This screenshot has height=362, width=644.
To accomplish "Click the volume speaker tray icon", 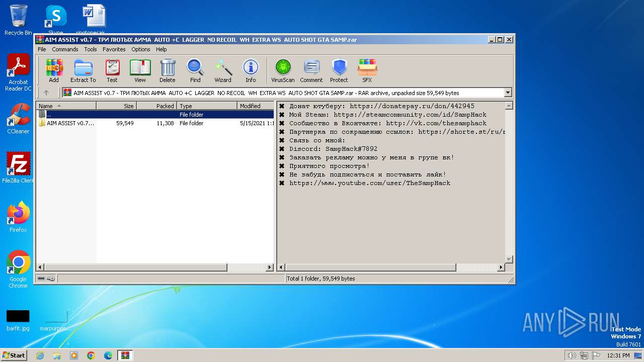I will tap(572, 355).
